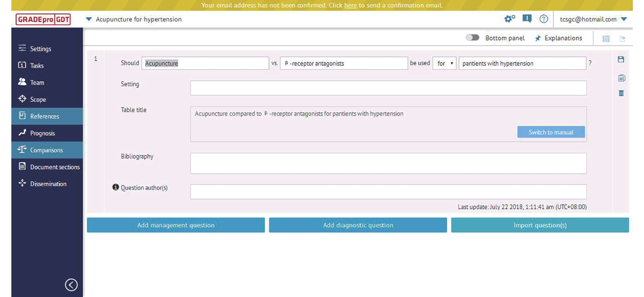
Task: Open Document sections in the sidebar
Action: pyautogui.click(x=47, y=167)
